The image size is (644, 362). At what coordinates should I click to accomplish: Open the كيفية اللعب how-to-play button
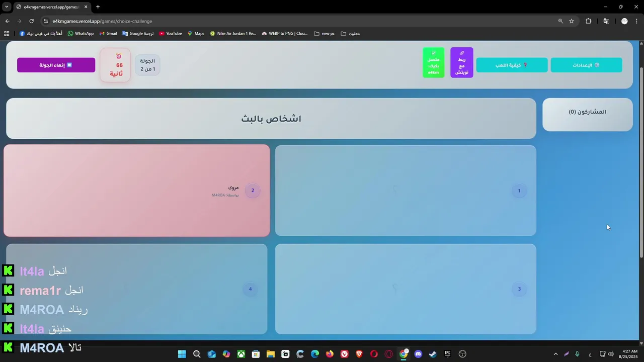(x=512, y=65)
